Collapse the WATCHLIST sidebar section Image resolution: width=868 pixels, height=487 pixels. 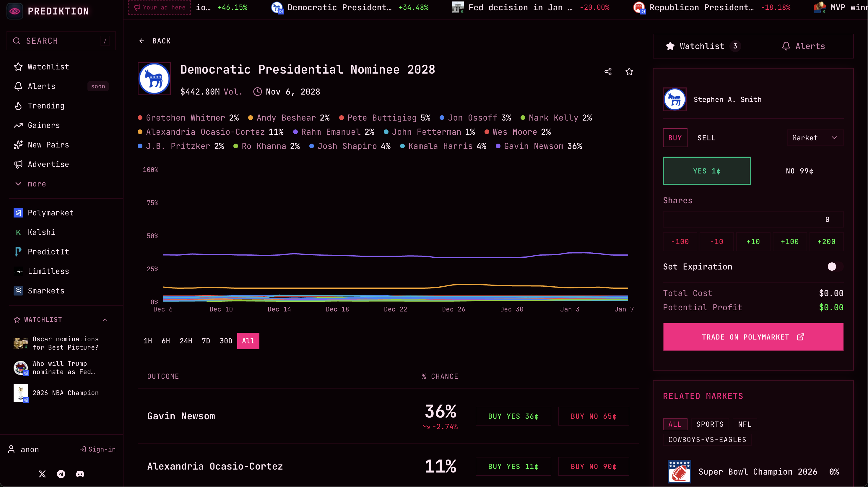point(105,319)
